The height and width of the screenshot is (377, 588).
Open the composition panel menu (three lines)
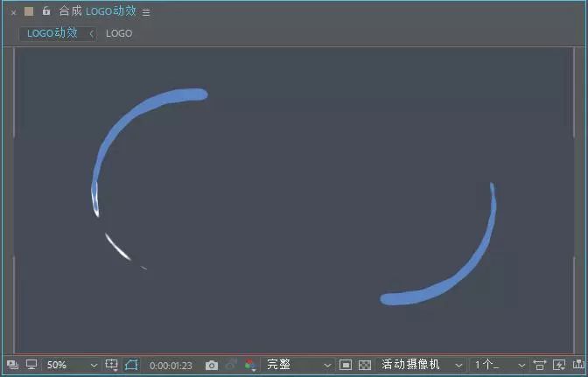pos(146,13)
